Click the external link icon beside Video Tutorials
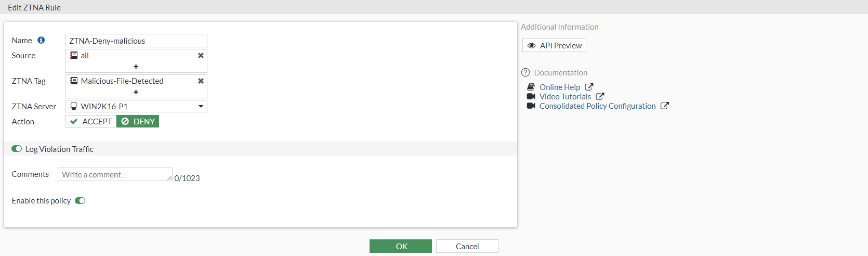Screen dimensions: 868x256 600,96
